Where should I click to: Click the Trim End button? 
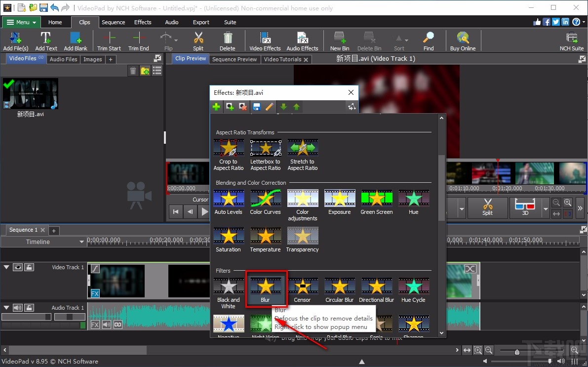pyautogui.click(x=138, y=41)
